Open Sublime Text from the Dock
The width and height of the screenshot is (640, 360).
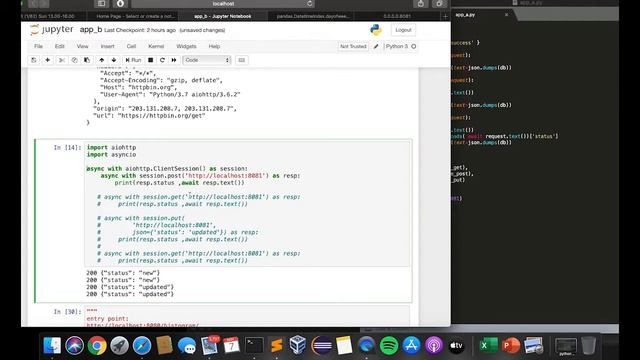pyautogui.click(x=277, y=346)
